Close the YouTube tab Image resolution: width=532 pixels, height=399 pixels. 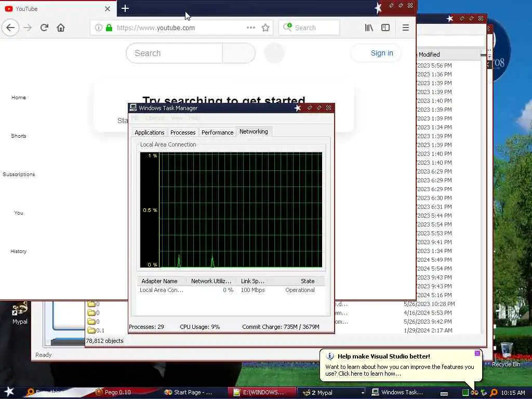coord(107,9)
